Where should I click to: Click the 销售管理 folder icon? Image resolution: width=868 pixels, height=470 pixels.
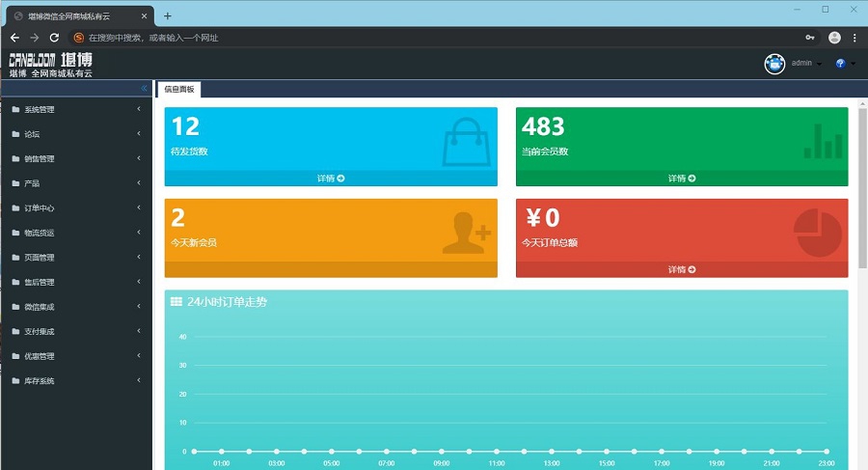click(15, 158)
